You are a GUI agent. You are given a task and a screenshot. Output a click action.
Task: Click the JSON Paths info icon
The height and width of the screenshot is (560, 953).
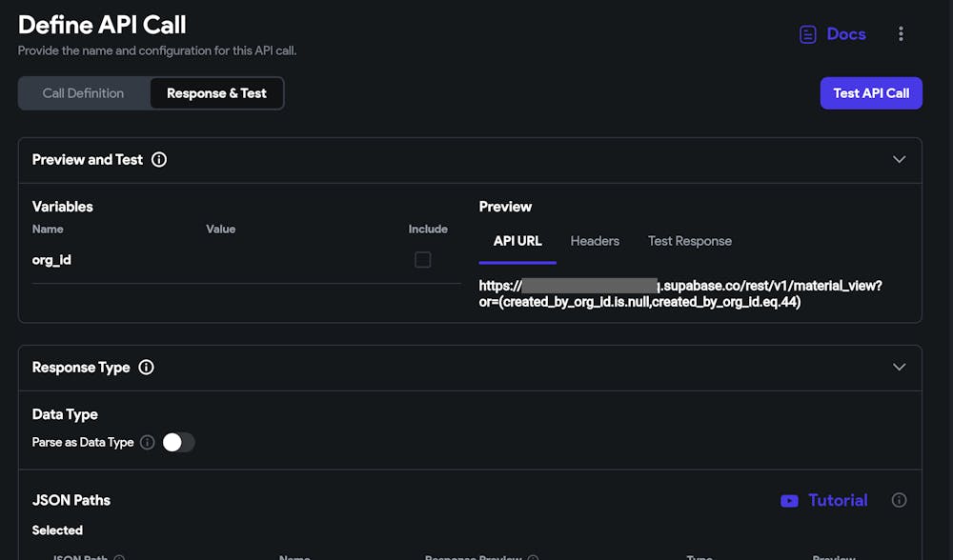point(899,500)
